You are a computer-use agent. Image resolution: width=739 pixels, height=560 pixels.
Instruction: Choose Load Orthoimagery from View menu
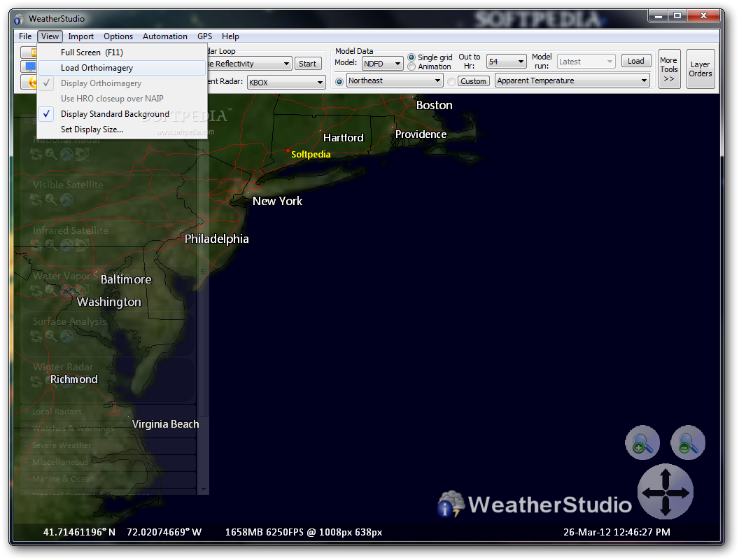pos(122,68)
